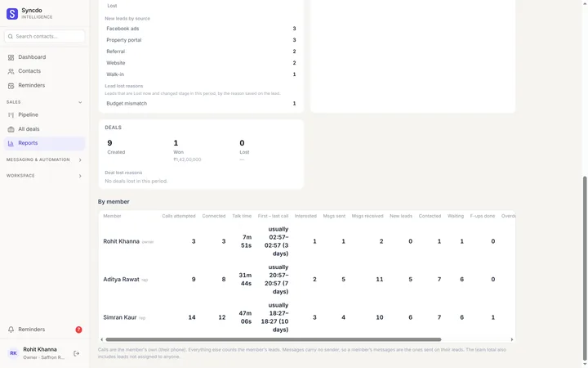588x368 pixels.
Task: Click the Referral source row
Action: 201,52
